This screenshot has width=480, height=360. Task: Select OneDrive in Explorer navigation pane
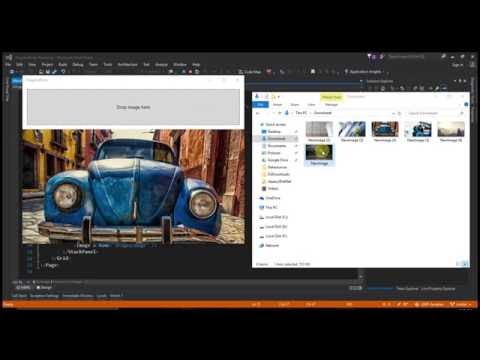(273, 198)
